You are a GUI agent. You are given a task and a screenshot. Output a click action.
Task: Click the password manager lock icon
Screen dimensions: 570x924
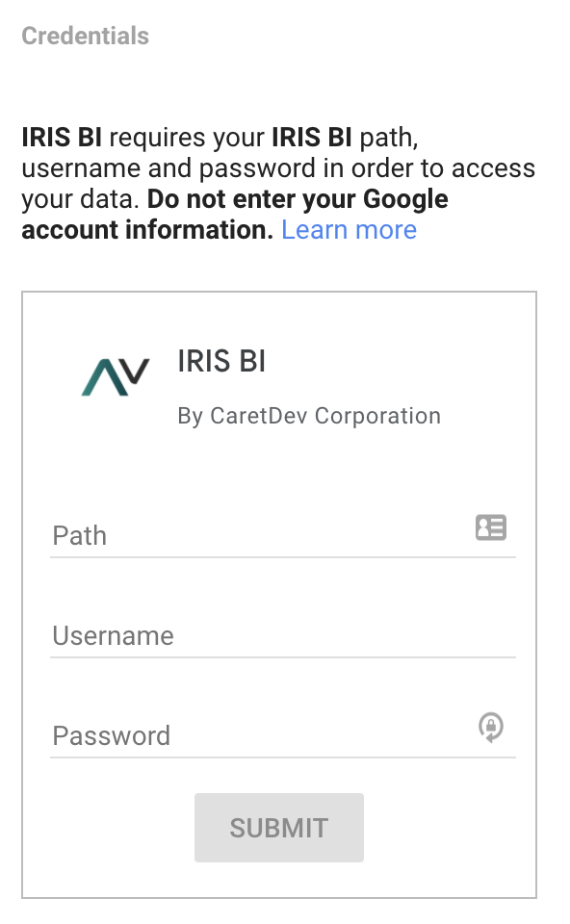pyautogui.click(x=490, y=728)
